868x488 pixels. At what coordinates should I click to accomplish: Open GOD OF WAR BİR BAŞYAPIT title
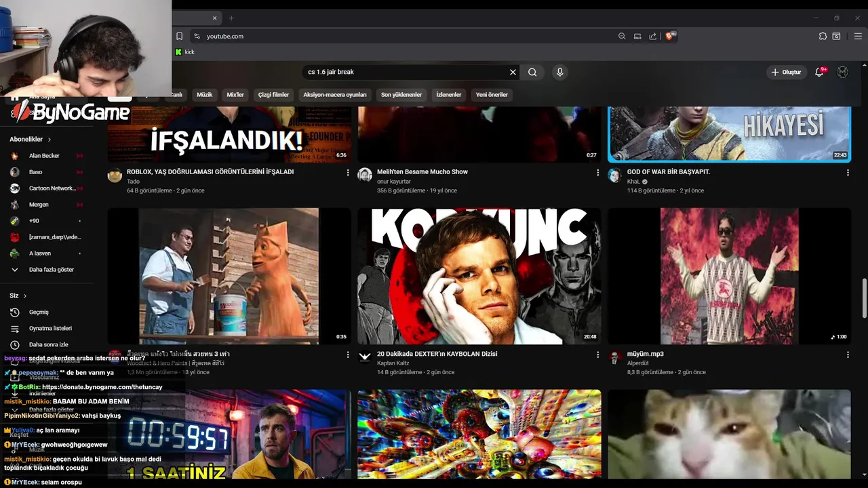[x=669, y=172]
